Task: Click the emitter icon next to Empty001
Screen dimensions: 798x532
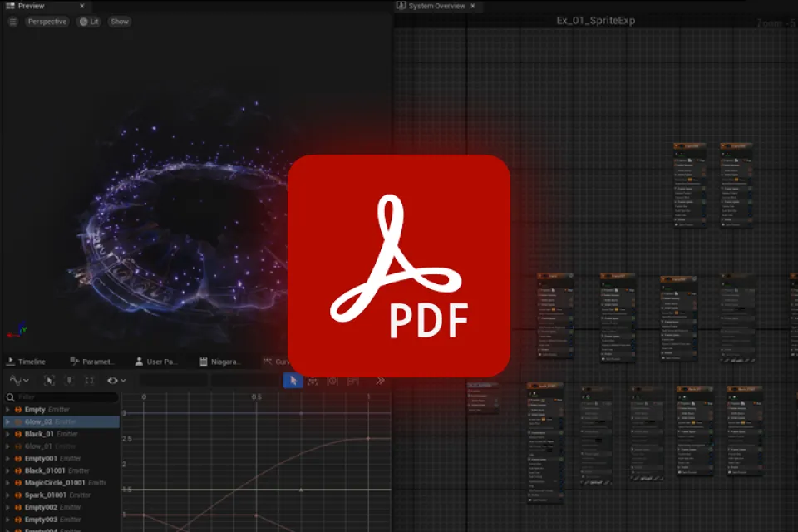Action: (18, 459)
